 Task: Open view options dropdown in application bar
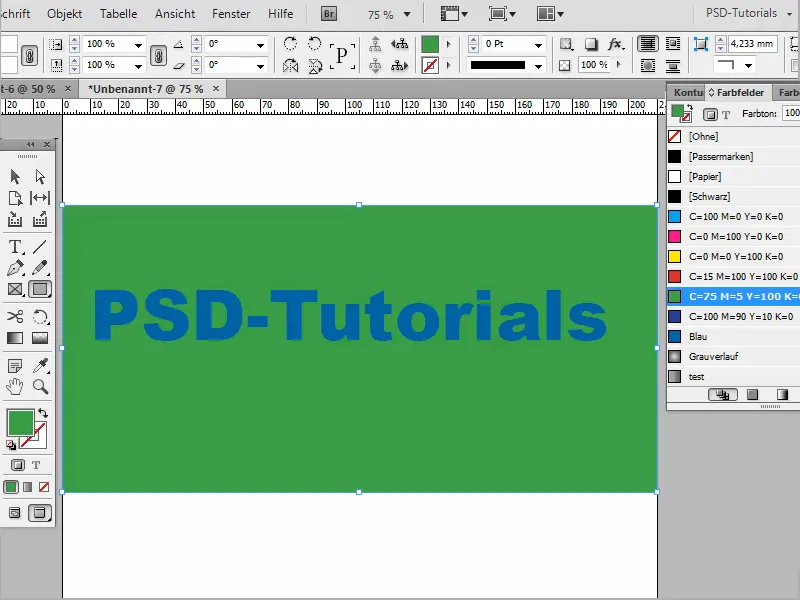point(454,14)
